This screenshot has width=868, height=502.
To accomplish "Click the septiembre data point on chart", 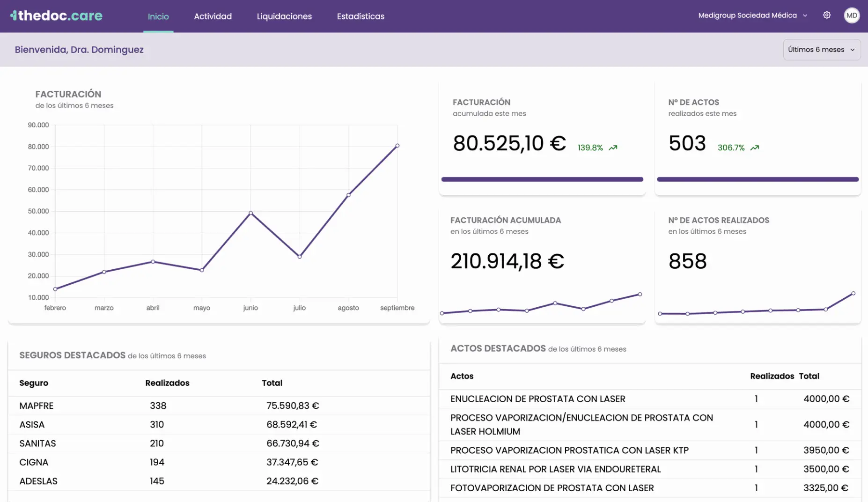I will pos(397,146).
